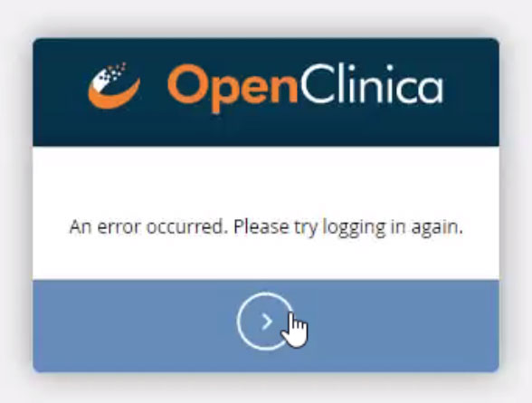Click dark navy header left of logo

pyautogui.click(x=60, y=91)
